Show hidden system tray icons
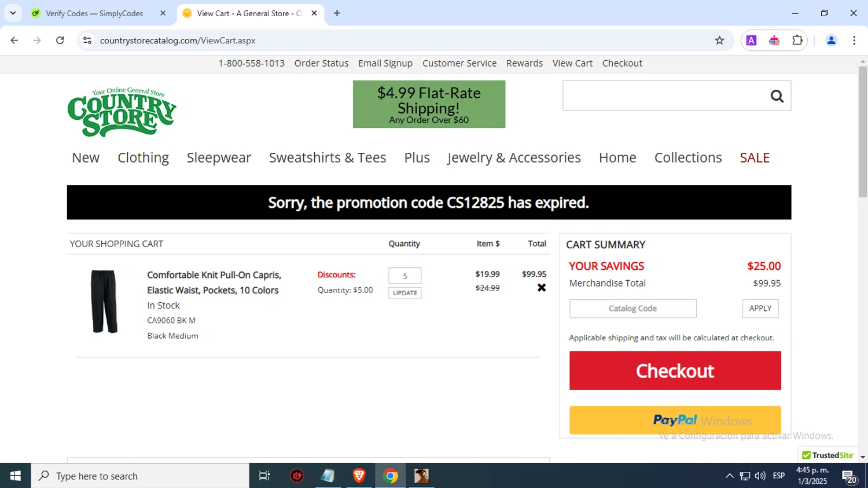This screenshot has height=488, width=868. [x=730, y=476]
